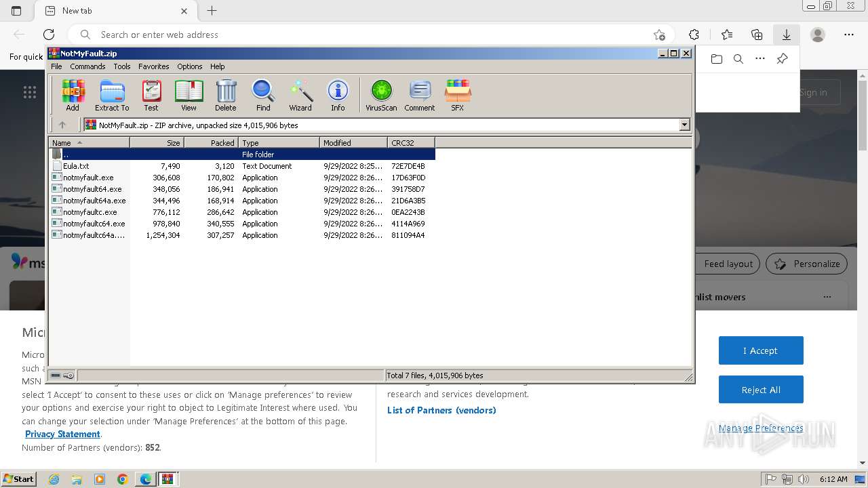Select the notmyfaultc64a file row
The width and height of the screenshot is (868, 488).
pyautogui.click(x=242, y=235)
